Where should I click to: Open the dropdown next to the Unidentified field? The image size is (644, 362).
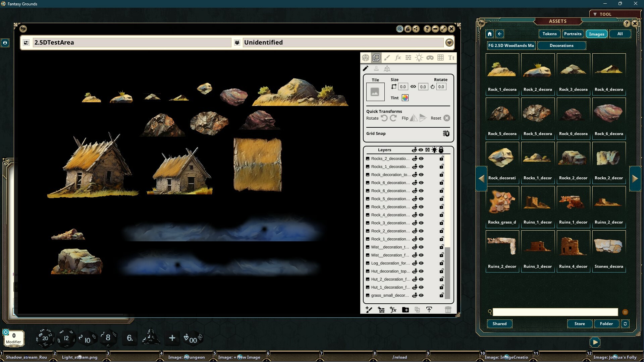click(449, 43)
